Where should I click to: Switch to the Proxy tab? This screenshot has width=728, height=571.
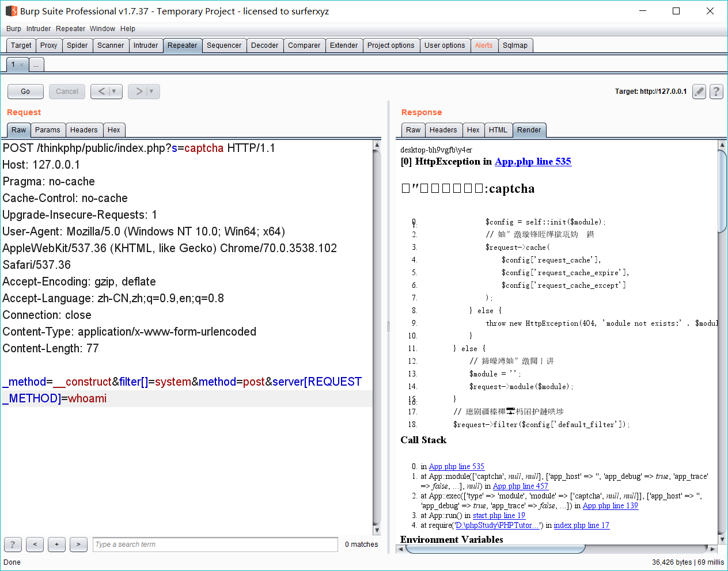pyautogui.click(x=49, y=45)
